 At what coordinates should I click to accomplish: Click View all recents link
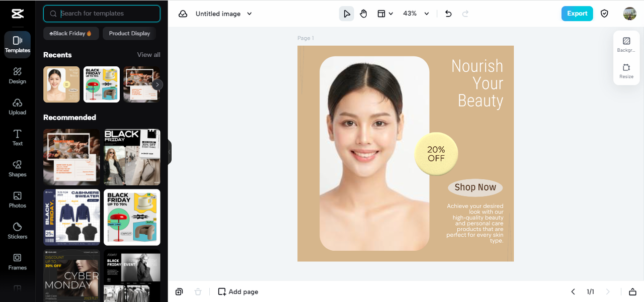(149, 55)
